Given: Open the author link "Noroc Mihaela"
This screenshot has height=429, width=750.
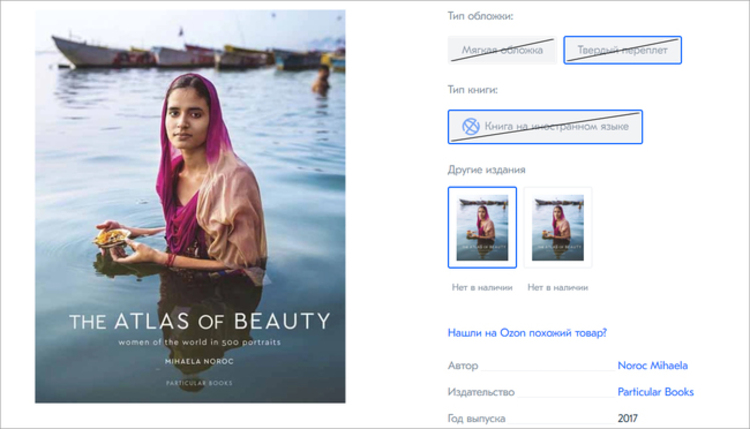Looking at the screenshot, I should [x=652, y=366].
